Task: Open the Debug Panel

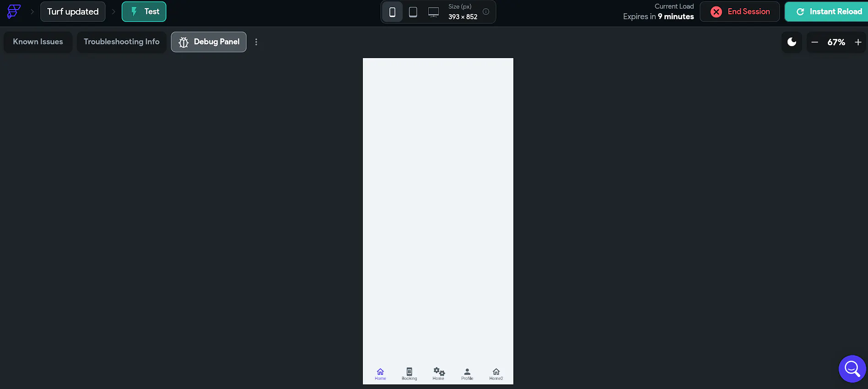Action: [x=209, y=42]
